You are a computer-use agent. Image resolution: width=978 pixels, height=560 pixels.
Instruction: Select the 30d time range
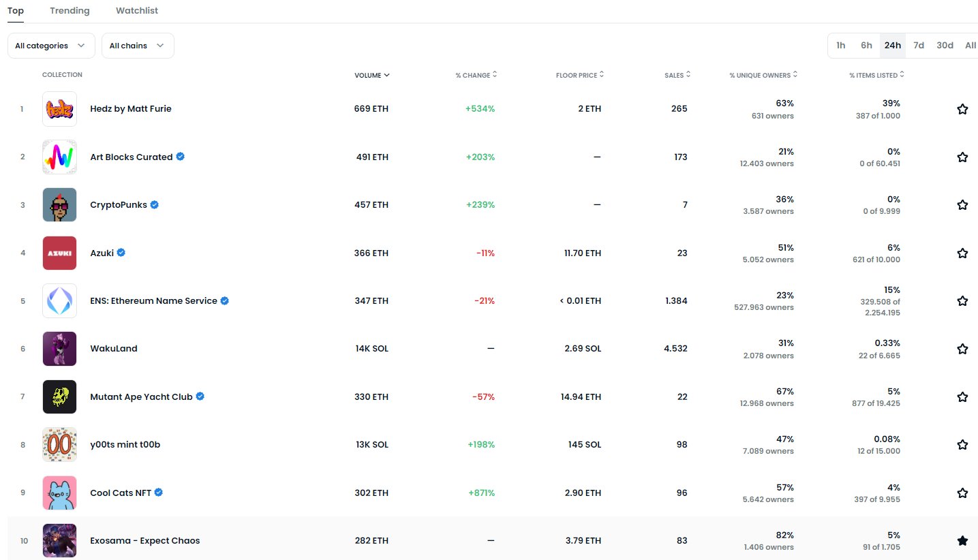click(x=945, y=46)
